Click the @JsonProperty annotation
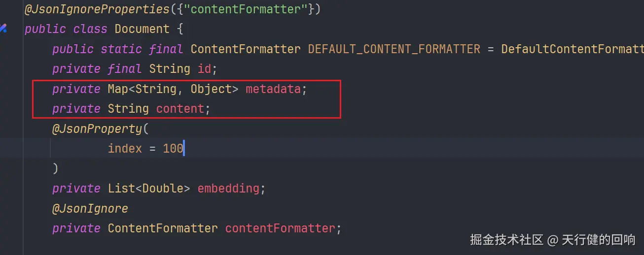Image resolution: width=644 pixels, height=255 pixels. pos(97,129)
